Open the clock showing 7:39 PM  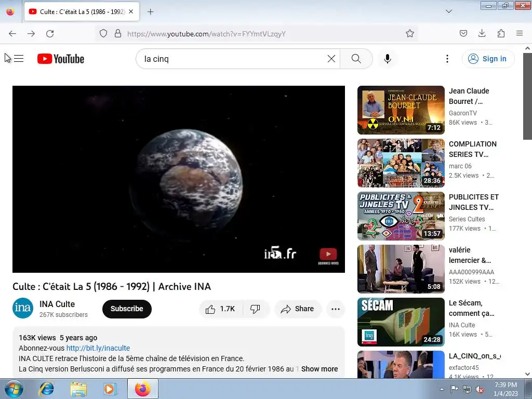(x=506, y=389)
